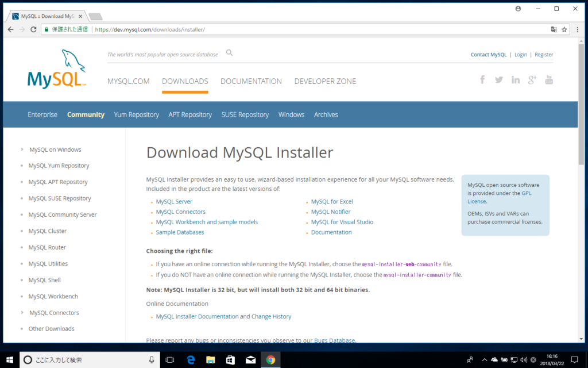Expand the MySQL Community Server sidebar entry
Image resolution: width=588 pixels, height=368 pixels.
62,214
